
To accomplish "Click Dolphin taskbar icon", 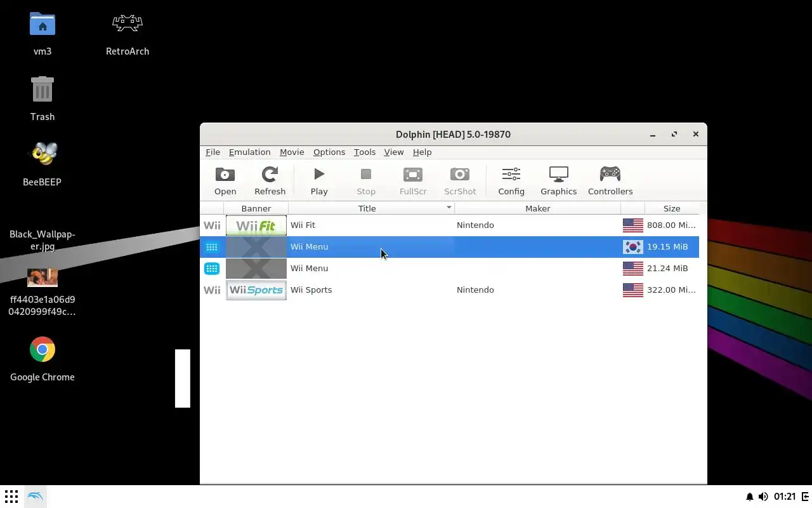I will pos(36,497).
